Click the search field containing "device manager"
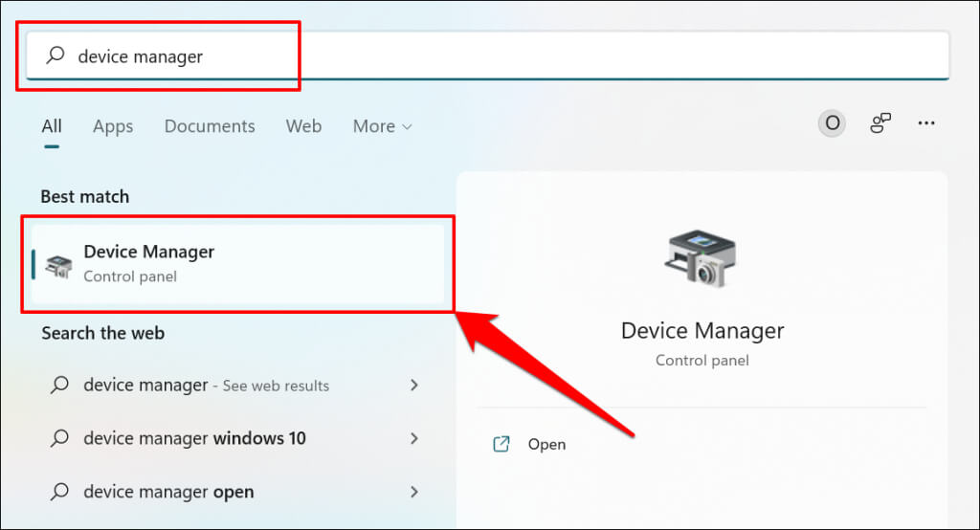 [x=487, y=55]
